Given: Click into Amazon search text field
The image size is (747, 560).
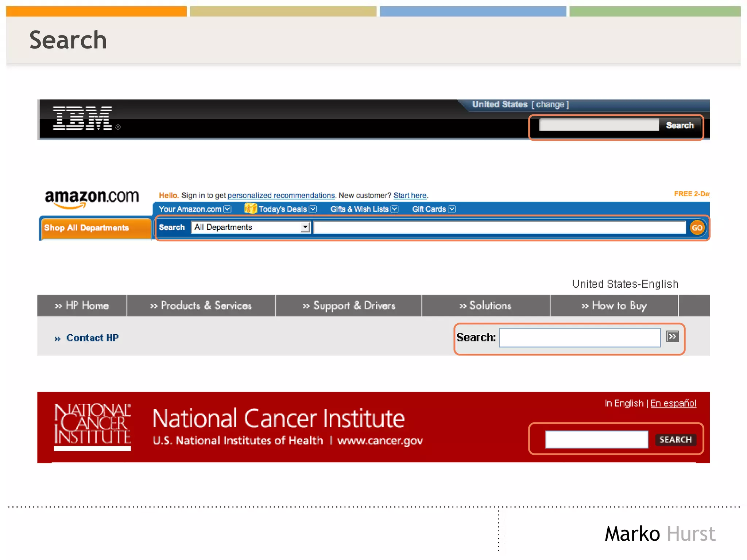Looking at the screenshot, I should [499, 227].
